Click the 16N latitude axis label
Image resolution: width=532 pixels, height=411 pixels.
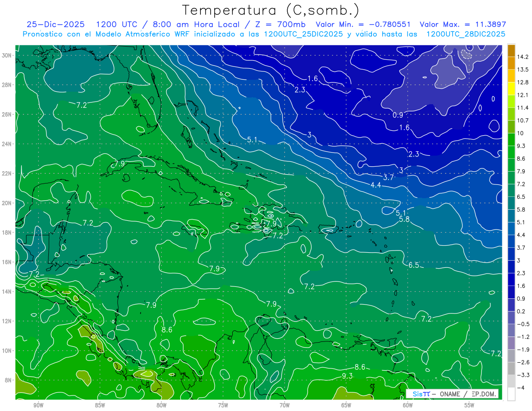pyautogui.click(x=7, y=262)
